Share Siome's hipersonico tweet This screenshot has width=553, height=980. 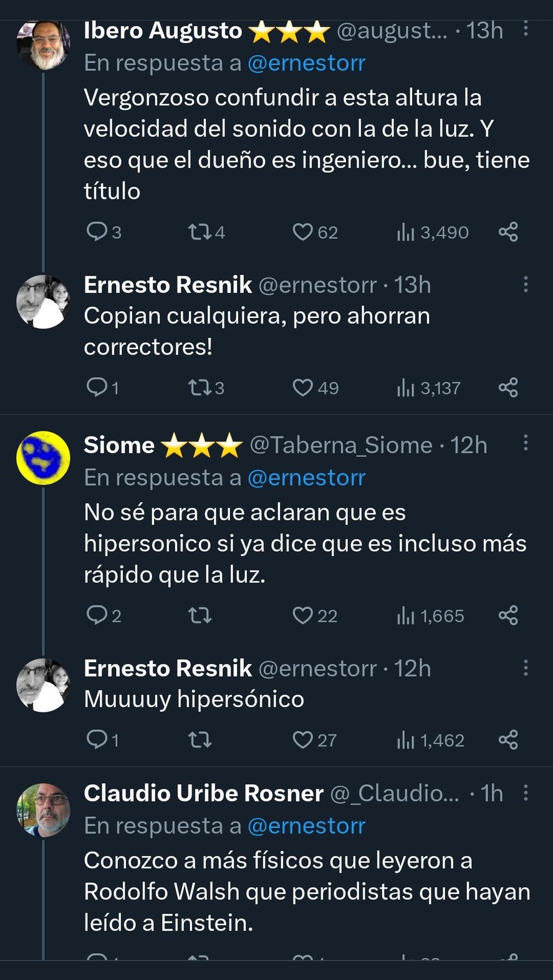coord(508,616)
